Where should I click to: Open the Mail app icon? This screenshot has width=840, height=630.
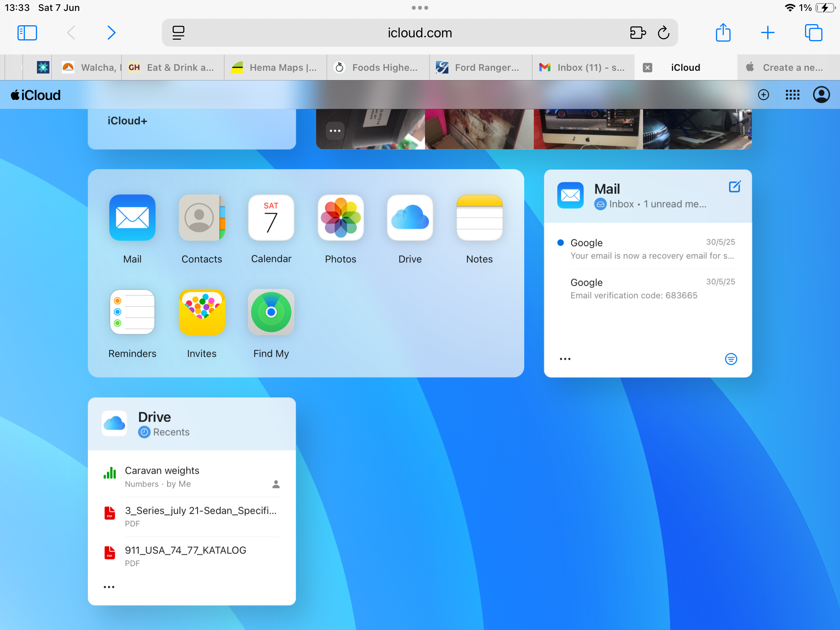132,218
